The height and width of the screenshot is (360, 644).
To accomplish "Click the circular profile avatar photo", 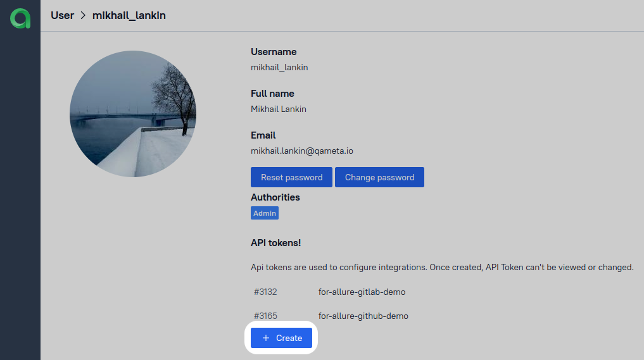I will click(133, 114).
